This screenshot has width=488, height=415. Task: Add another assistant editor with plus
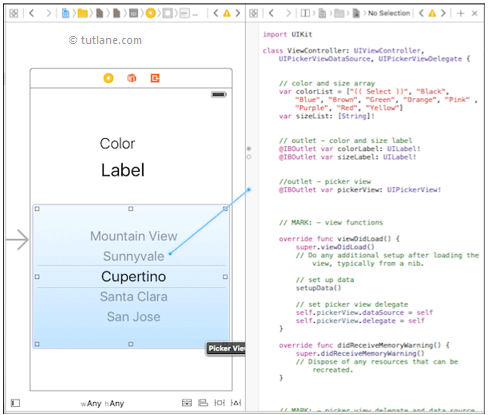(461, 13)
